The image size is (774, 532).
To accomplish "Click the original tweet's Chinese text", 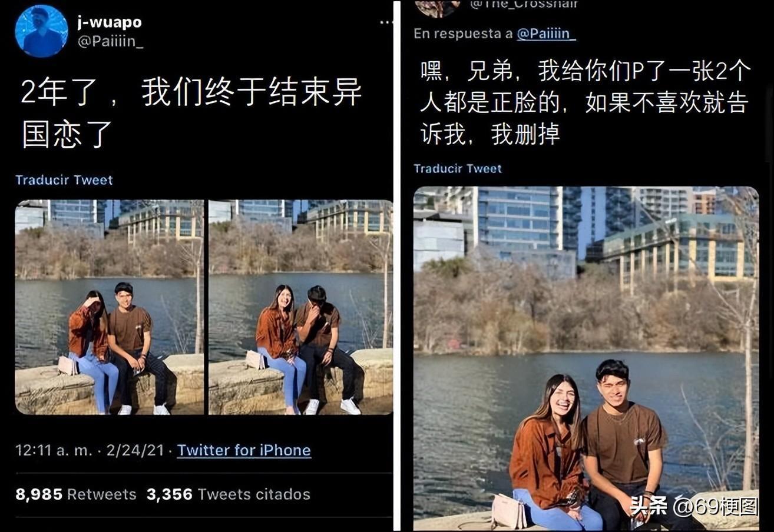I will coord(191,113).
